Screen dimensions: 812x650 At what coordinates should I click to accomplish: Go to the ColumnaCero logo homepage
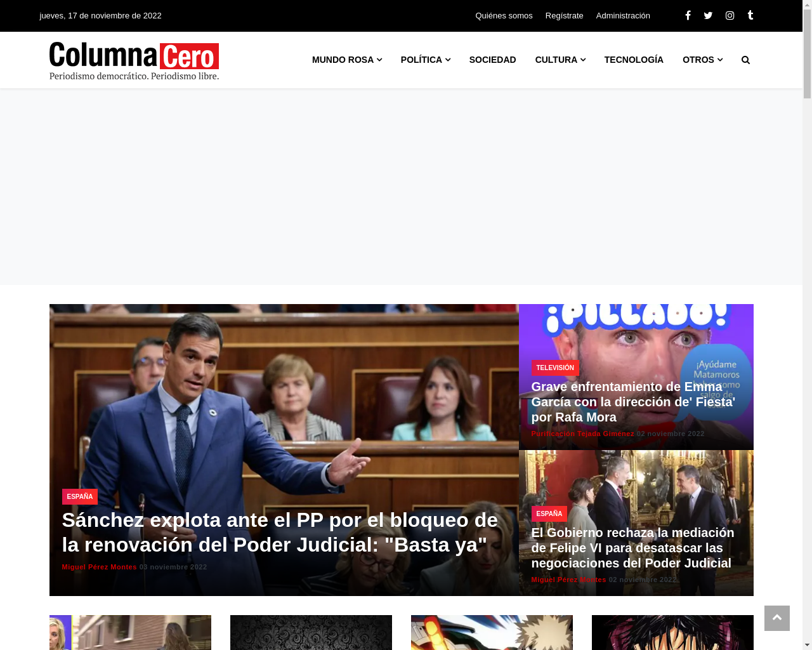coord(134,61)
